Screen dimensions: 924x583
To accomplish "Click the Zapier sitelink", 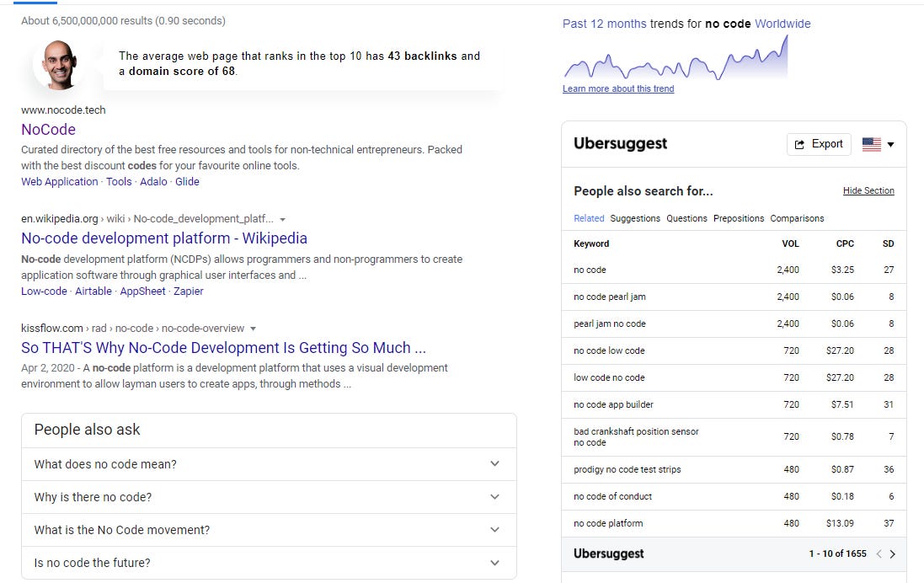I will click(188, 291).
